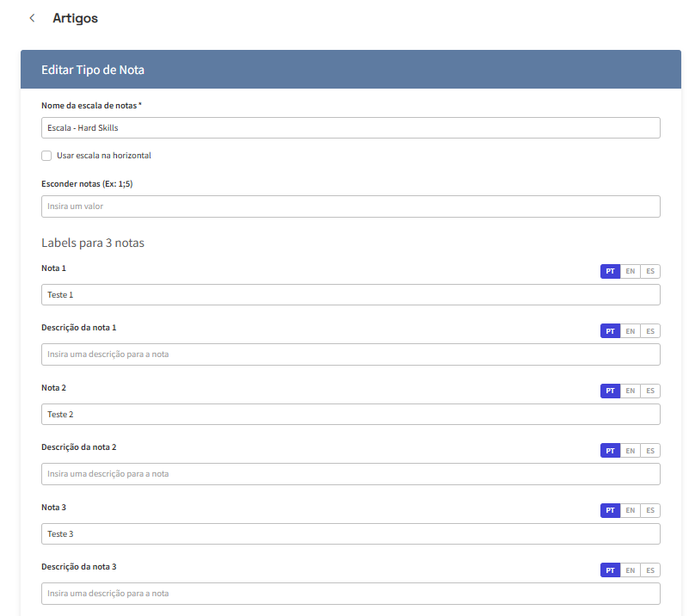Image resolution: width=689 pixels, height=616 pixels.
Task: Click the Descrição da nota 3 input field
Action: (350, 594)
